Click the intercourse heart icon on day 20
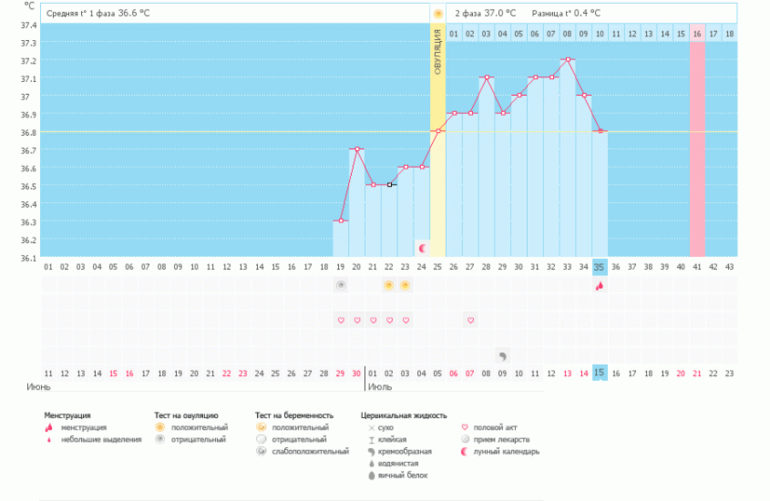 click(357, 320)
